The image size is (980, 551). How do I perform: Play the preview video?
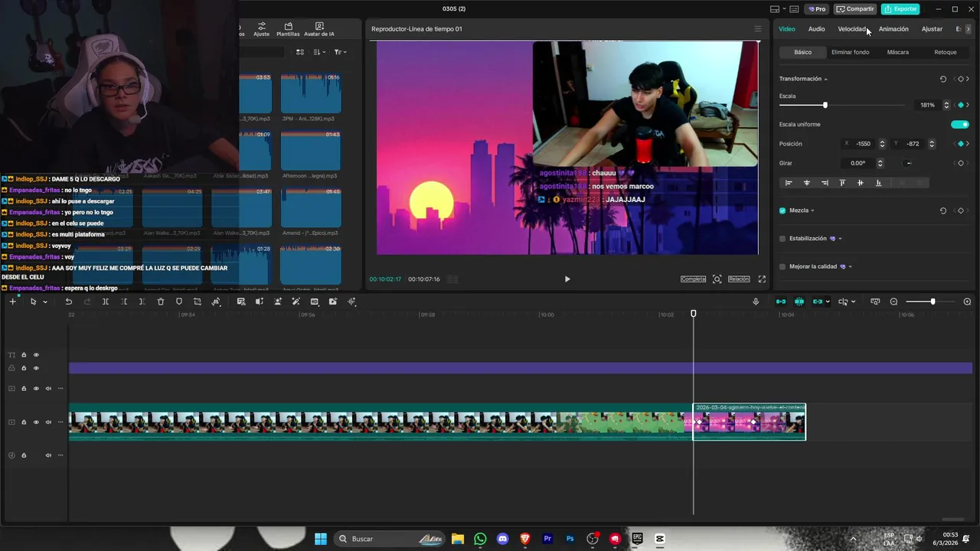[x=567, y=279]
